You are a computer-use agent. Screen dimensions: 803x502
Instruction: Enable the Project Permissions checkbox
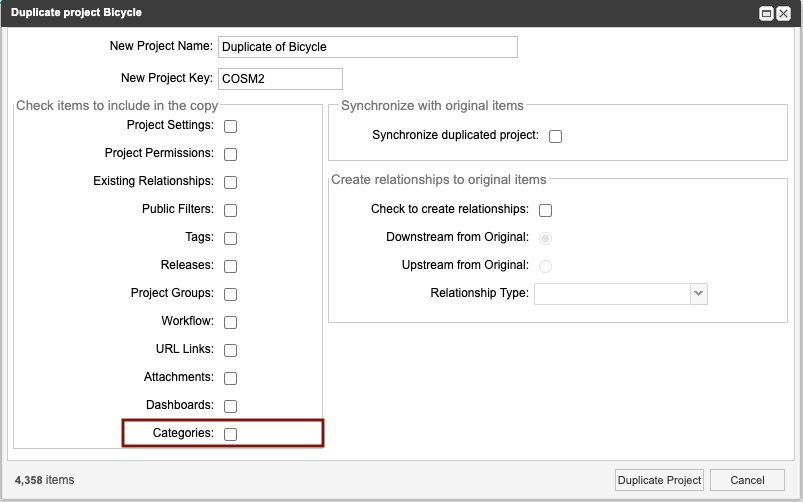230,154
